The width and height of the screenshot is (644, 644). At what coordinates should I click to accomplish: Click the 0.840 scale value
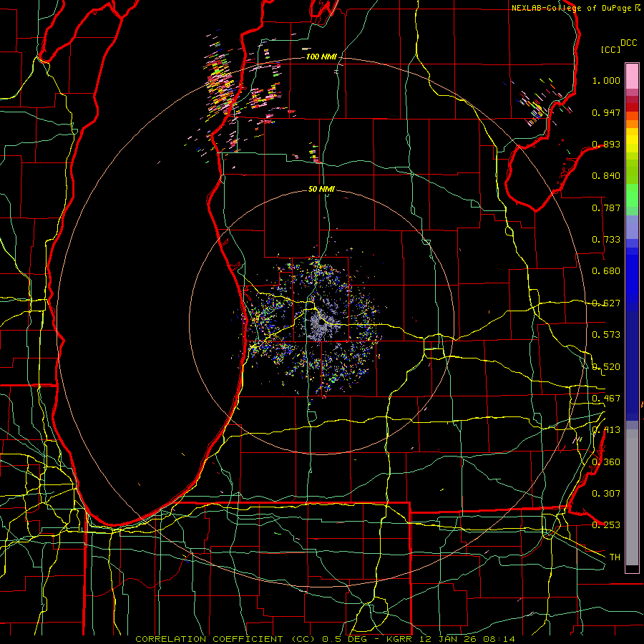point(606,176)
